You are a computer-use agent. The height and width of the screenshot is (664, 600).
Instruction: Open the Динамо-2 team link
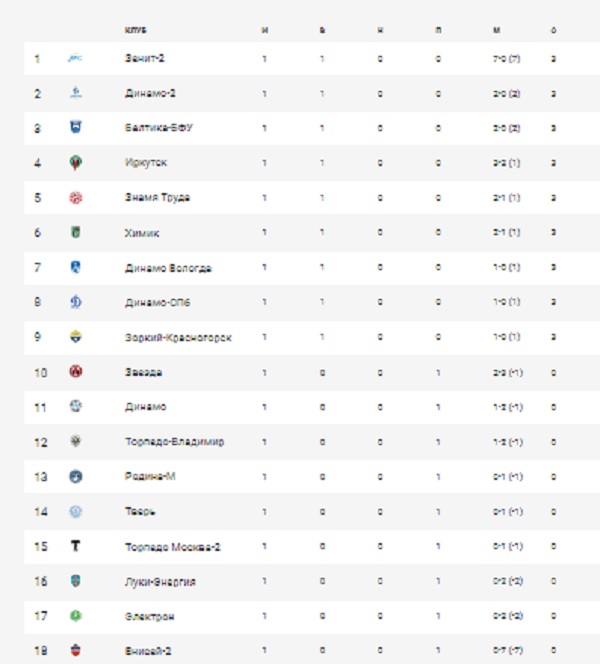pyautogui.click(x=150, y=93)
